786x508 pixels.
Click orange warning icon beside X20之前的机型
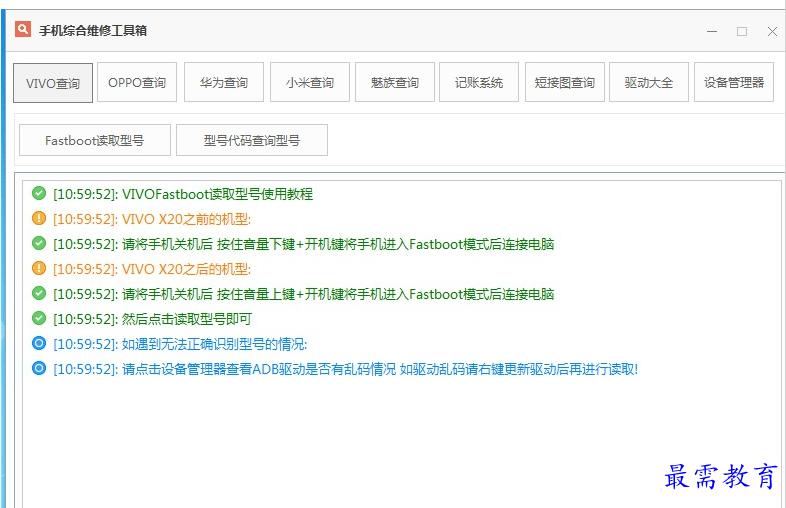point(39,218)
